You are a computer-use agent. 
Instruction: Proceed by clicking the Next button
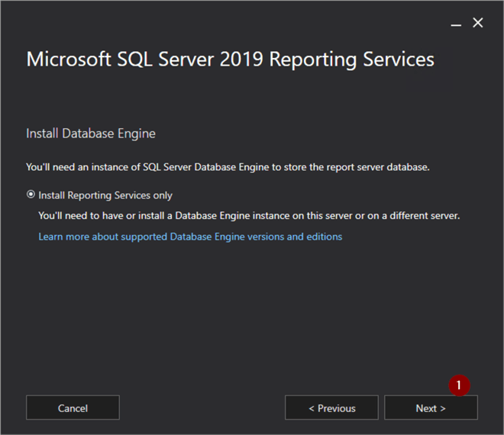coord(431,408)
